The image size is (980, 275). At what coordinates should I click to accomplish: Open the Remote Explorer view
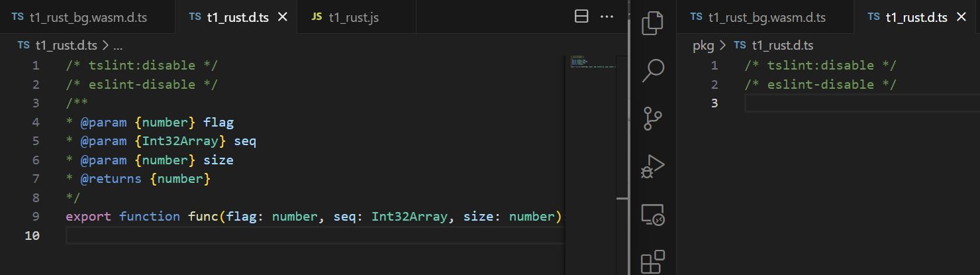pyautogui.click(x=653, y=215)
